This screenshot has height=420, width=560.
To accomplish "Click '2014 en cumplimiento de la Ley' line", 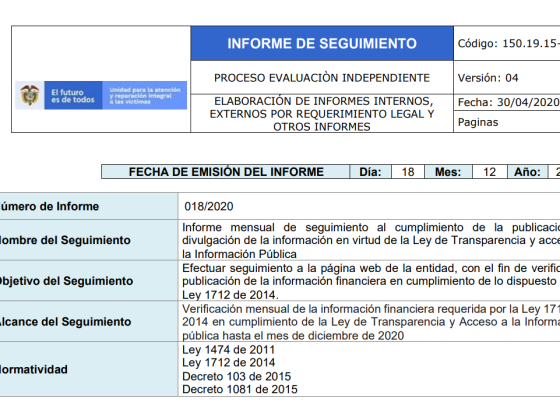I will 371,322.
